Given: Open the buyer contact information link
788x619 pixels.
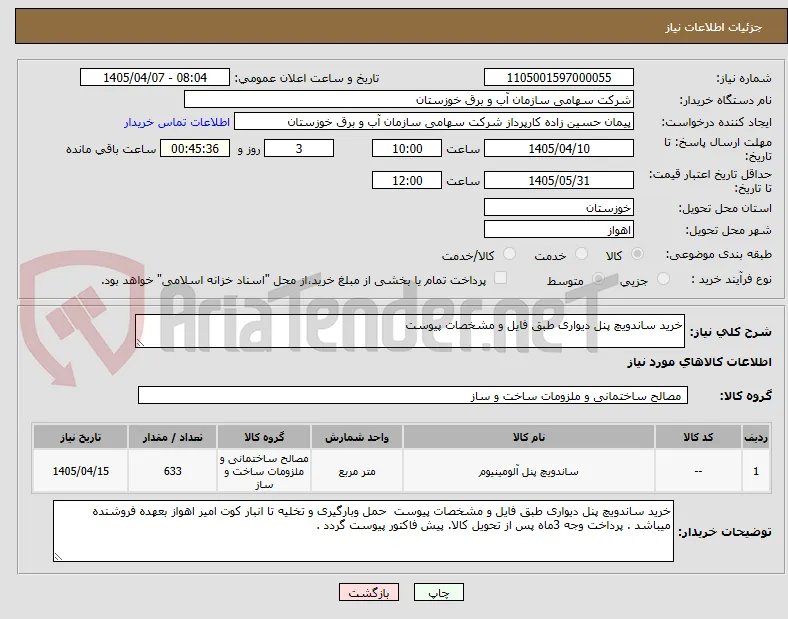Looking at the screenshot, I should click(x=177, y=122).
